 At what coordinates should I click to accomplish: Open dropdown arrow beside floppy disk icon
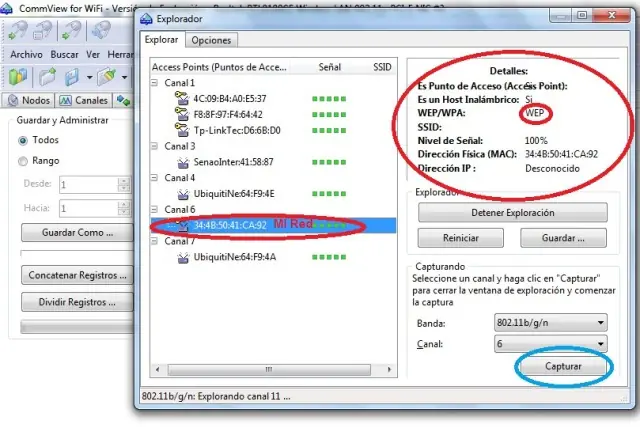tap(89, 77)
